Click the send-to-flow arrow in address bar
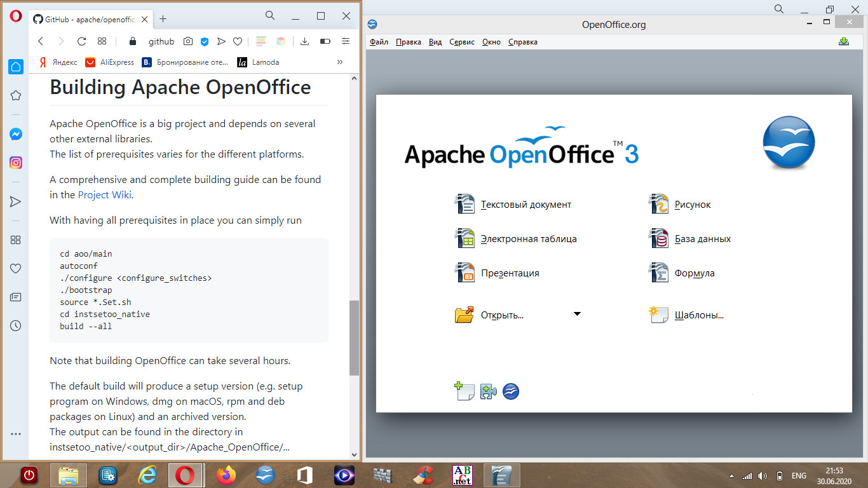The image size is (868, 488). coord(221,41)
